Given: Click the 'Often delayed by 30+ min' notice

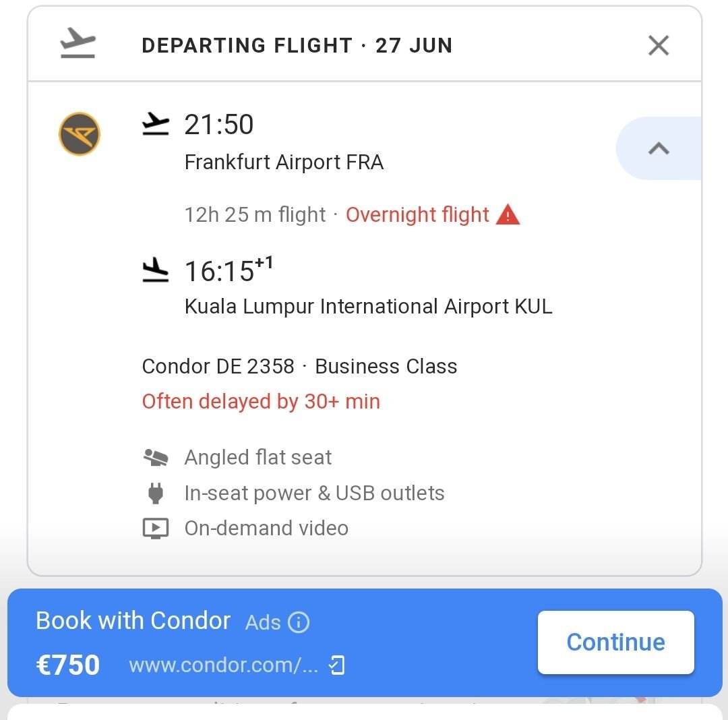Looking at the screenshot, I should click(x=261, y=401).
